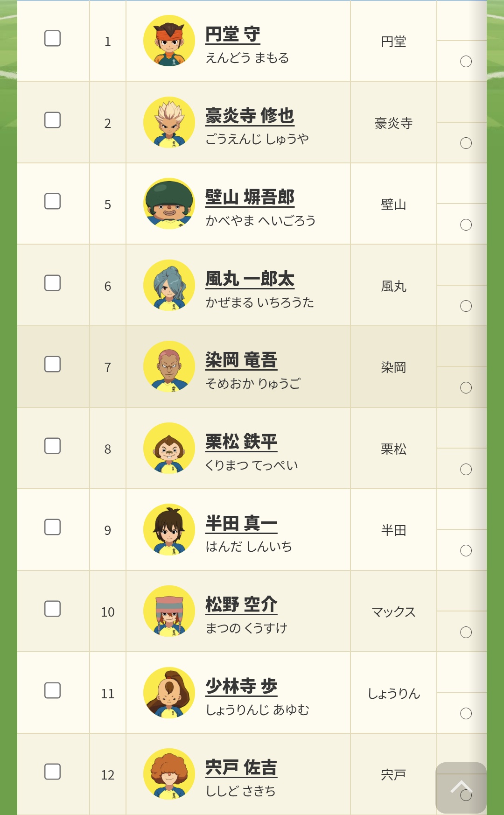504x815 pixels.
Task: Open the 円堂 守 name link
Action: click(232, 35)
